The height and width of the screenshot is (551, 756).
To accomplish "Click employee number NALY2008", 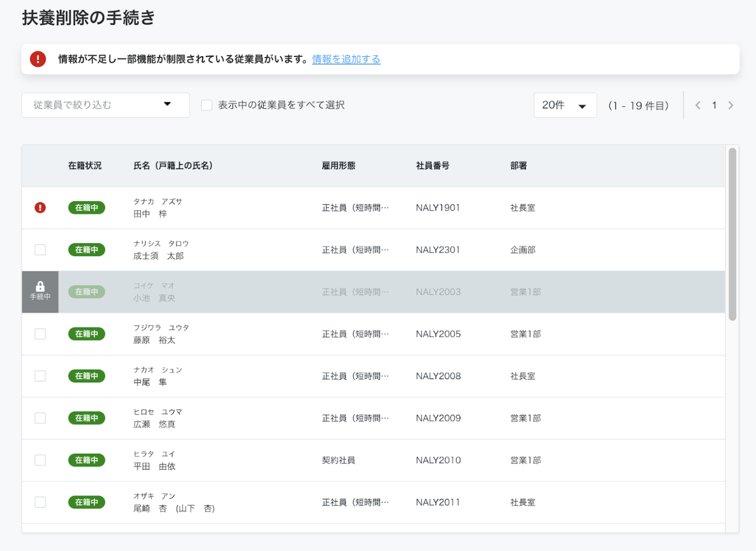I will 438,376.
